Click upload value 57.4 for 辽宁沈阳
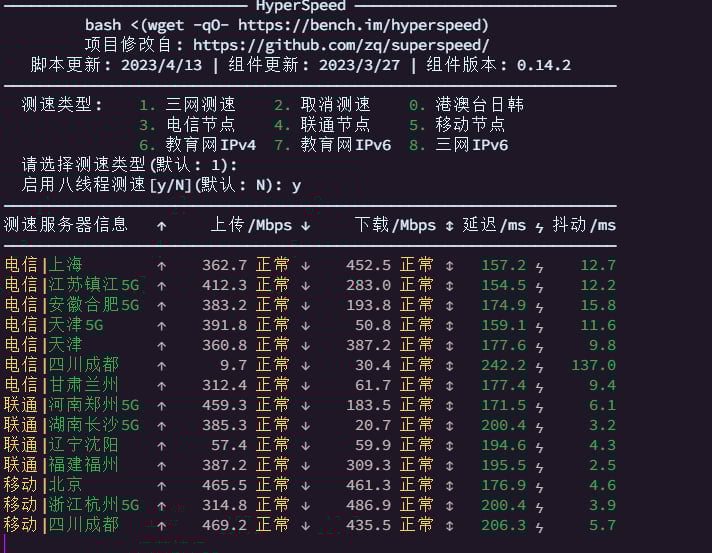Screen dimensions: 712x553 point(229,445)
